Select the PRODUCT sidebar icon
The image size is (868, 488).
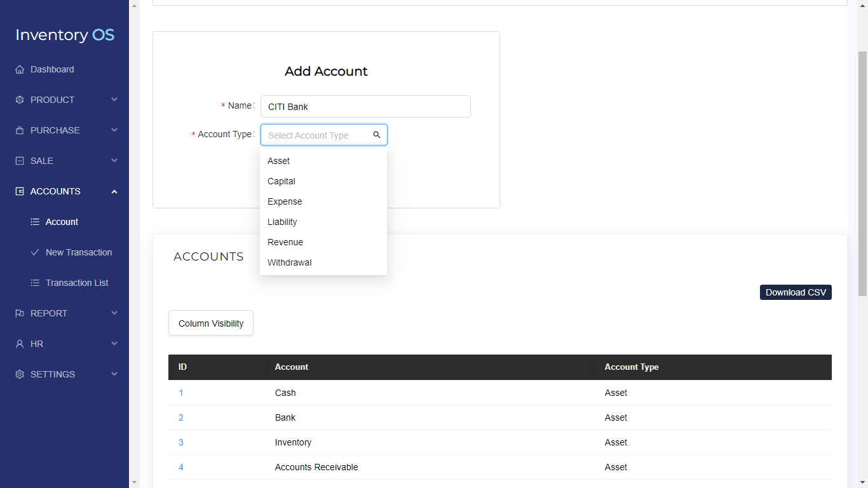pos(19,100)
